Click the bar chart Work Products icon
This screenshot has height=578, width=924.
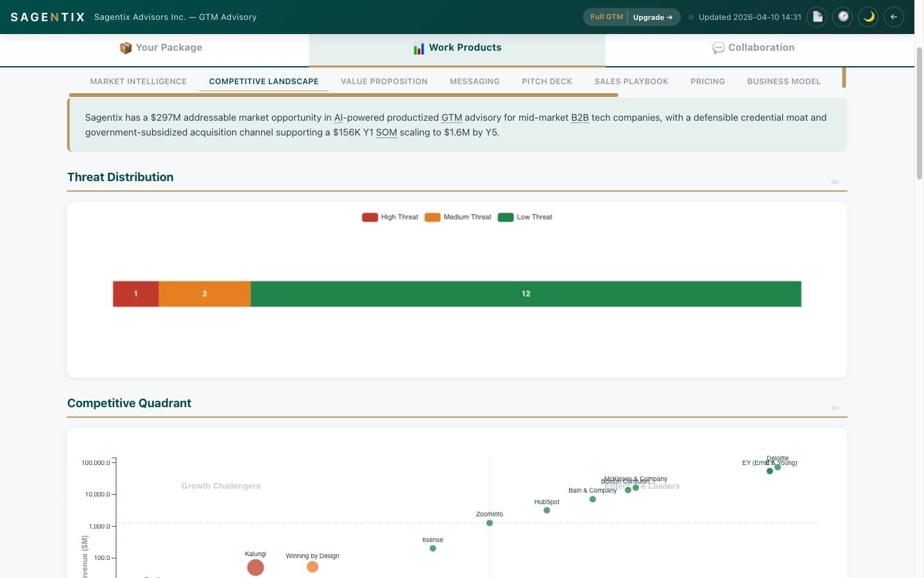click(x=419, y=48)
